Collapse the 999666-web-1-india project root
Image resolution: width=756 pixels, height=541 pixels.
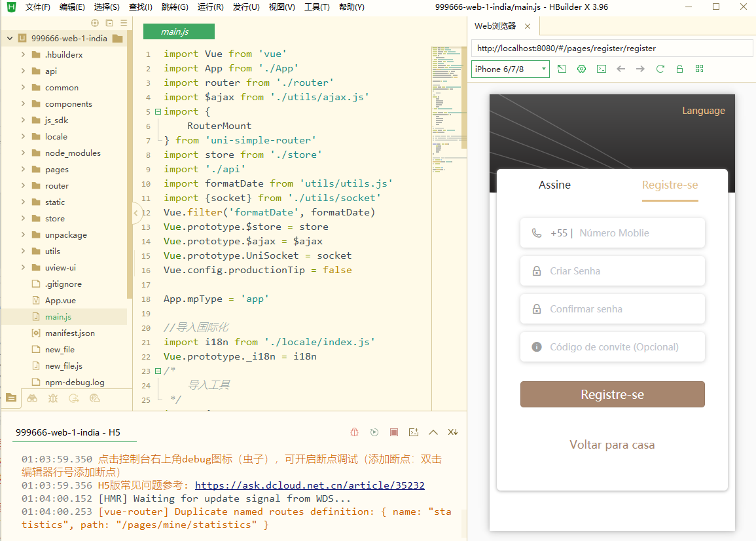click(10, 39)
